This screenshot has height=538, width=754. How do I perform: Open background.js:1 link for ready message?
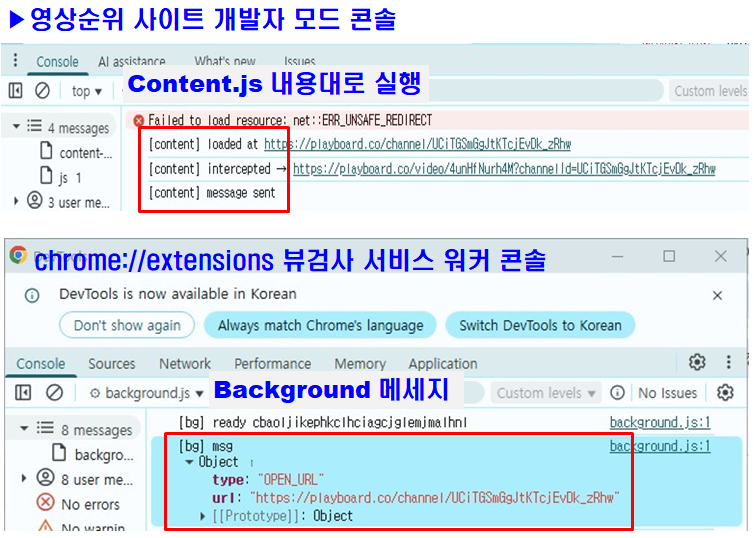click(660, 422)
